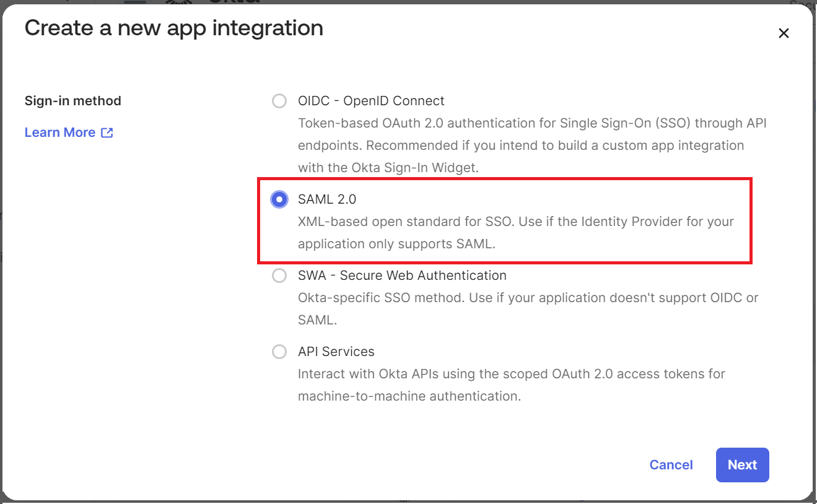The image size is (817, 504).
Task: Click the XML-based open standard description
Action: 515,233
